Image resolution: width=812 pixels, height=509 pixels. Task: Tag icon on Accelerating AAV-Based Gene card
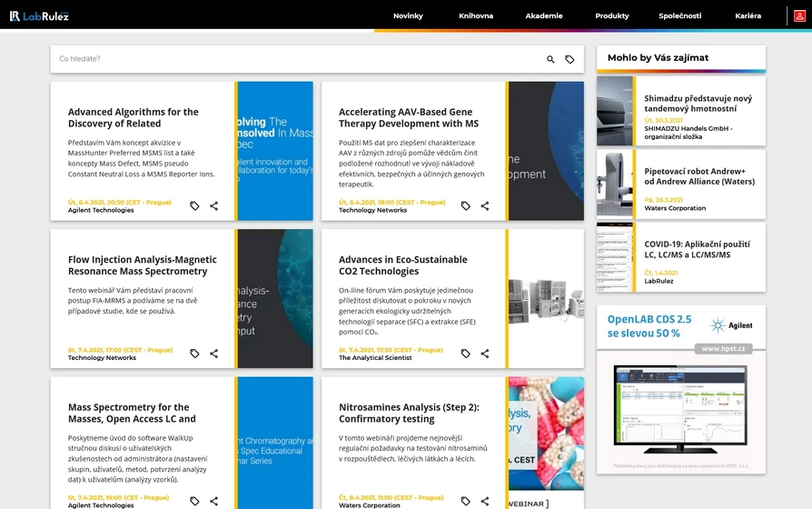point(466,205)
